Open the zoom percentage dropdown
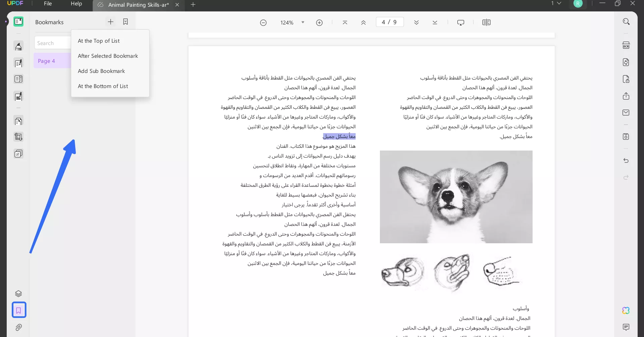The height and width of the screenshot is (337, 644). tap(302, 23)
